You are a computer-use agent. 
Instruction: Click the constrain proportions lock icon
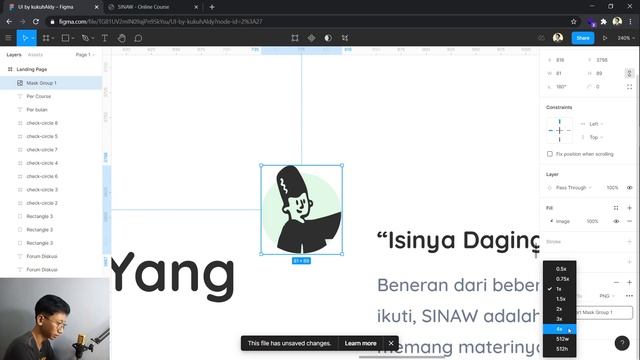(x=629, y=73)
